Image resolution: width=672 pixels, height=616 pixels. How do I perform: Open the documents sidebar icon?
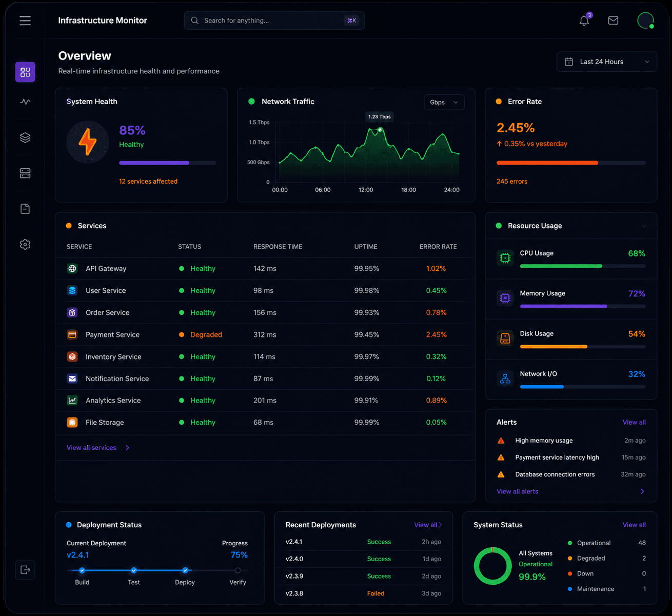(x=25, y=209)
